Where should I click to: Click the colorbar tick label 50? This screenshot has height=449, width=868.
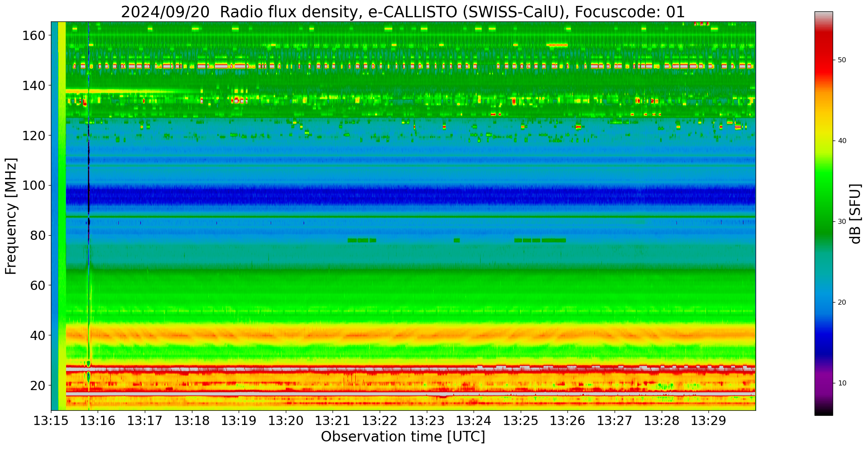point(842,60)
